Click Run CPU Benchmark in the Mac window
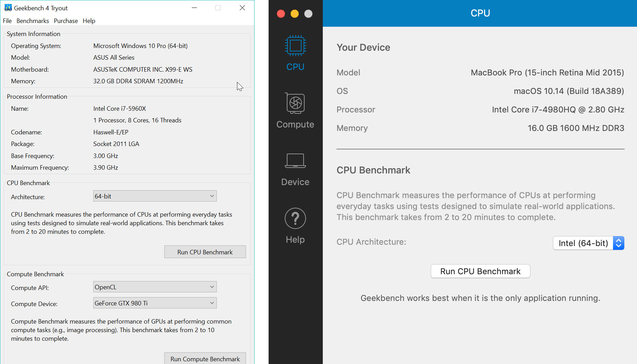637x364 pixels. click(481, 271)
